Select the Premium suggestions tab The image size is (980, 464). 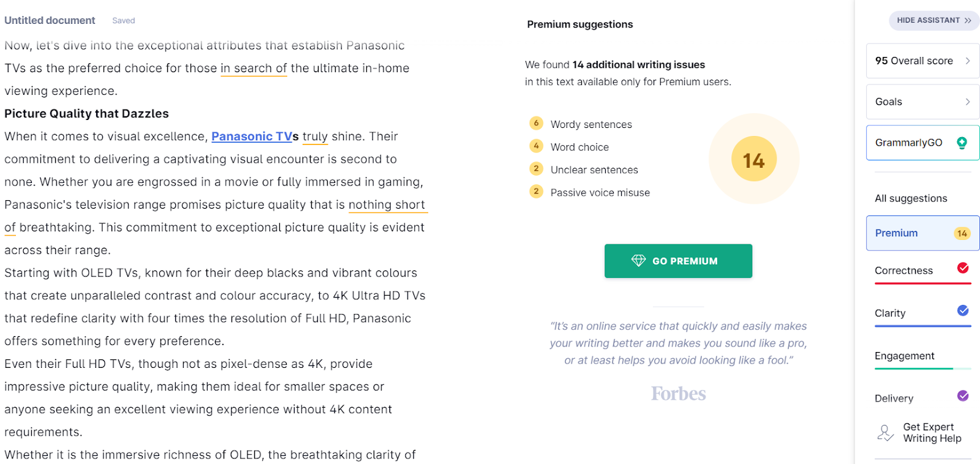pos(922,233)
